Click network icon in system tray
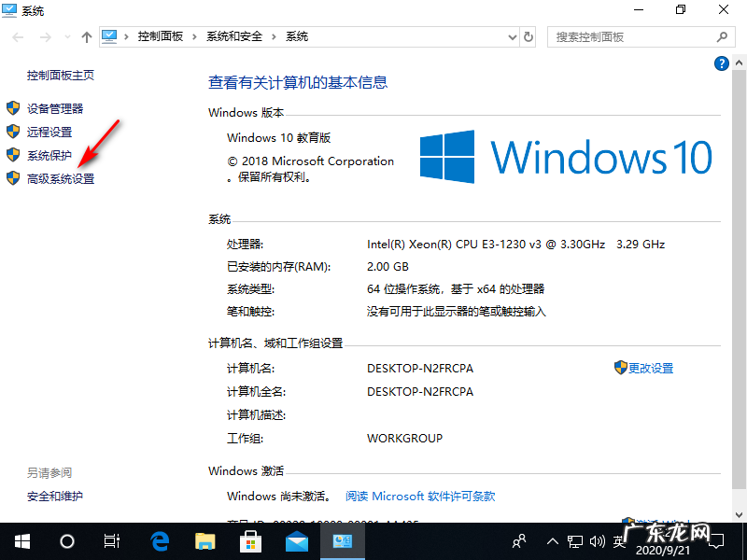The height and width of the screenshot is (560, 747). 575,541
